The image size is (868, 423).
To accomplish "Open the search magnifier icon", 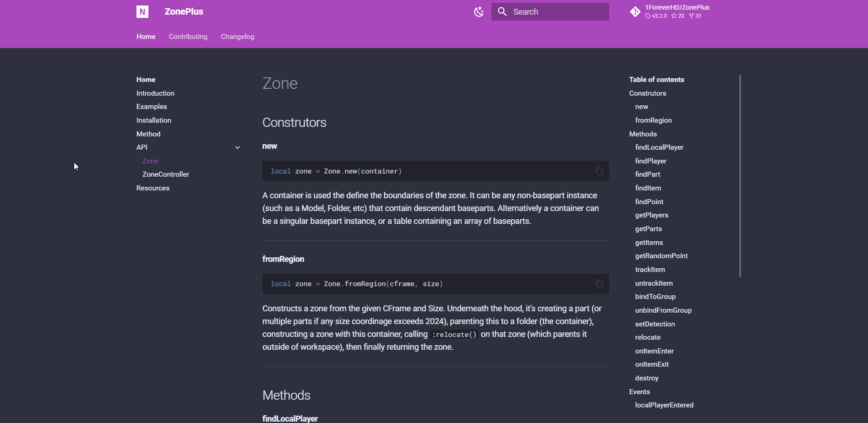I will 502,11.
